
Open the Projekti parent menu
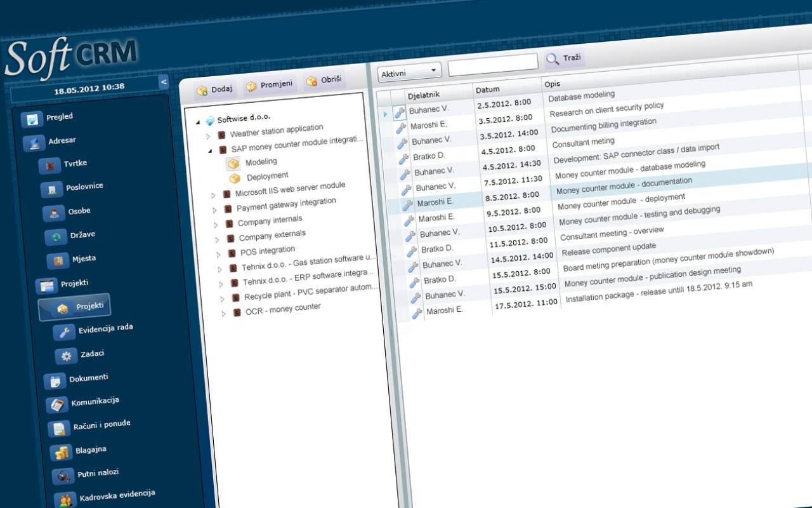[x=62, y=284]
